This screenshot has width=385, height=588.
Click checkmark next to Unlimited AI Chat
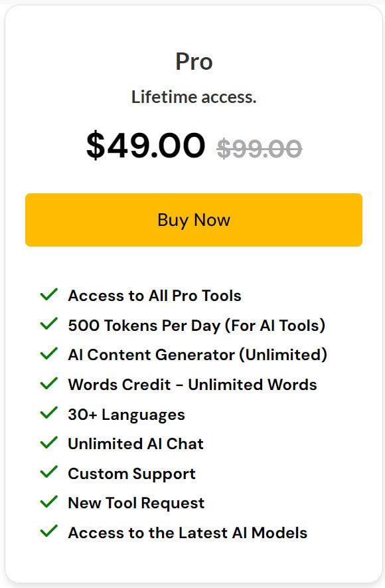pos(48,442)
